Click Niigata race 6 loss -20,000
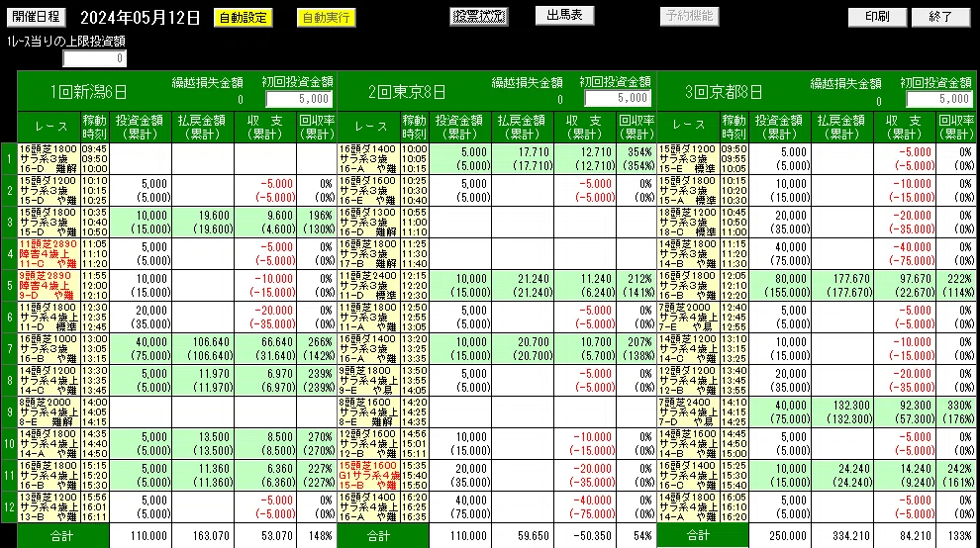Image resolution: width=980 pixels, height=548 pixels. point(272,311)
